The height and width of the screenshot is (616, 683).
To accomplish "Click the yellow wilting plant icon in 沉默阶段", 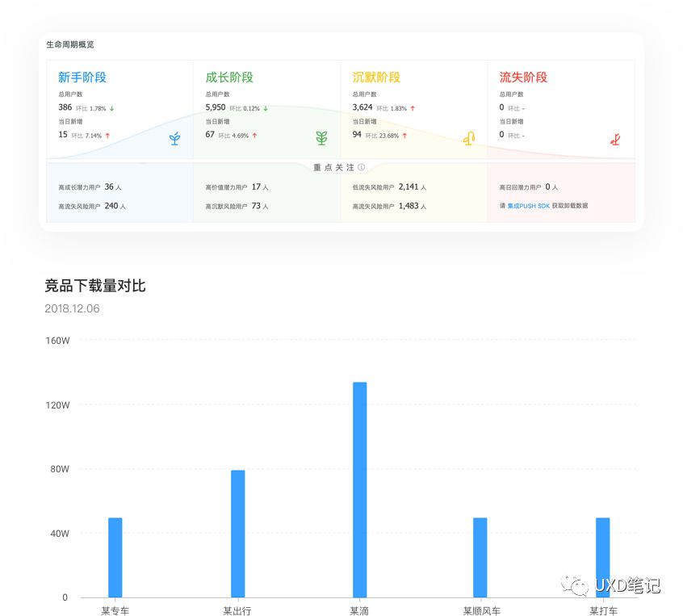I will tap(468, 139).
